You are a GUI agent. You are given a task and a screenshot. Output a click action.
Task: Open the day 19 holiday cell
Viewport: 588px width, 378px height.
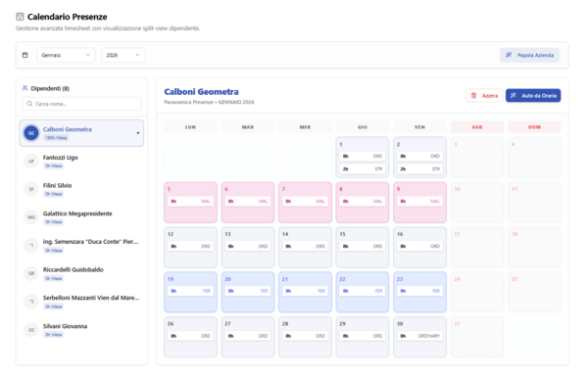(190, 292)
